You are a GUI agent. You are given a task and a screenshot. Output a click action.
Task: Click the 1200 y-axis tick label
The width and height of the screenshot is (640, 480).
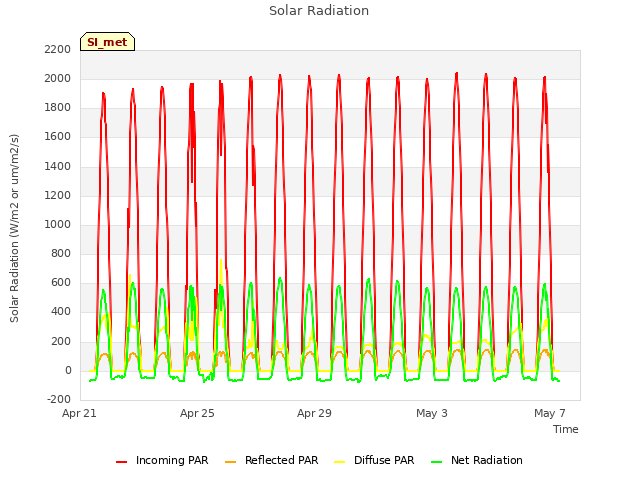(58, 195)
